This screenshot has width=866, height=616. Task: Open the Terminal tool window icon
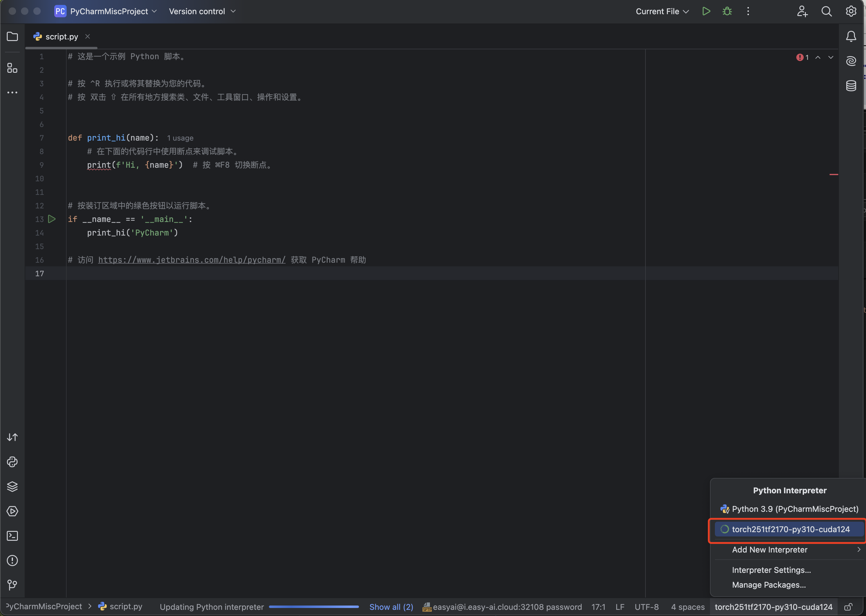click(13, 536)
